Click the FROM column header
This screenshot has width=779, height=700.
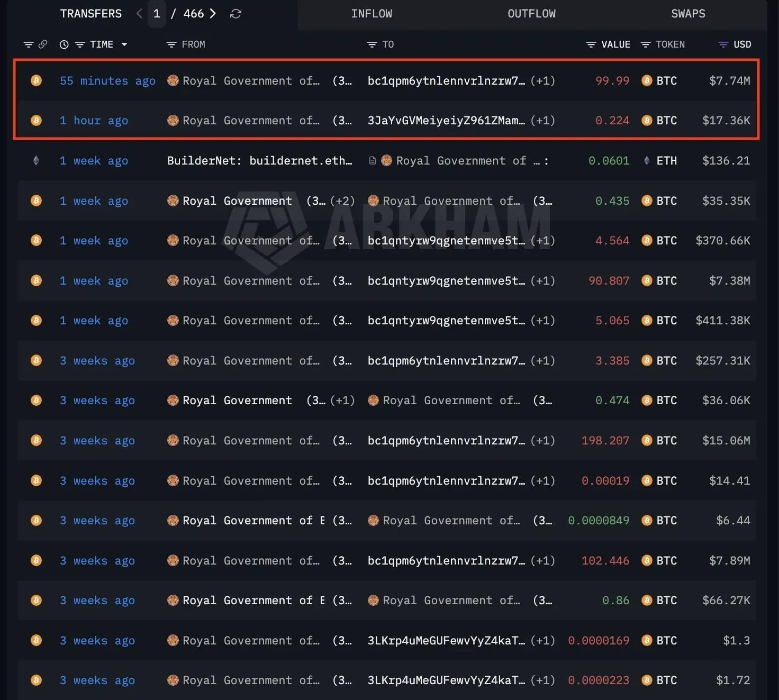pos(193,44)
